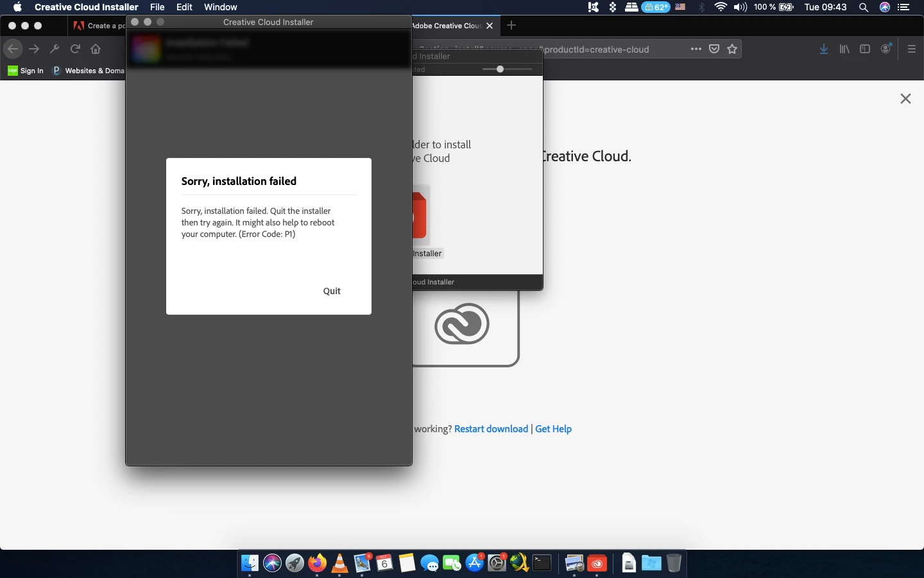Open the Bluetooth menu bar icon
Screen dimensions: 924x578
click(701, 7)
